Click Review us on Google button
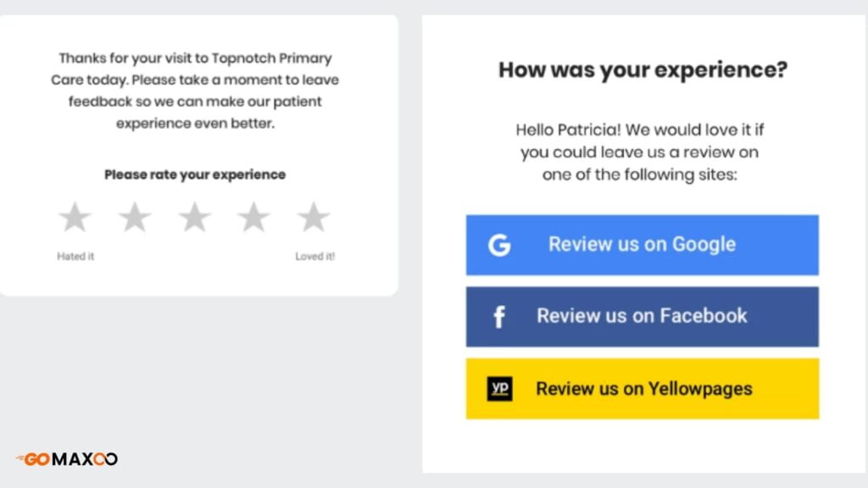 (x=643, y=245)
